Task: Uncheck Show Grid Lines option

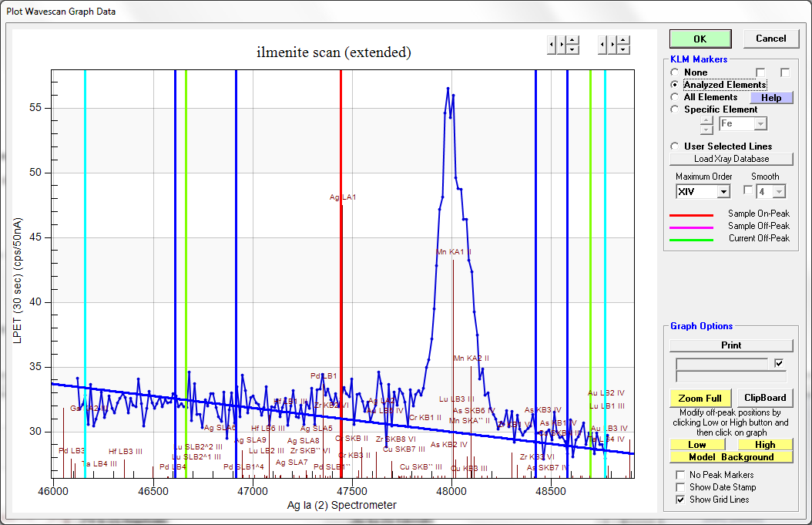Action: 680,500
